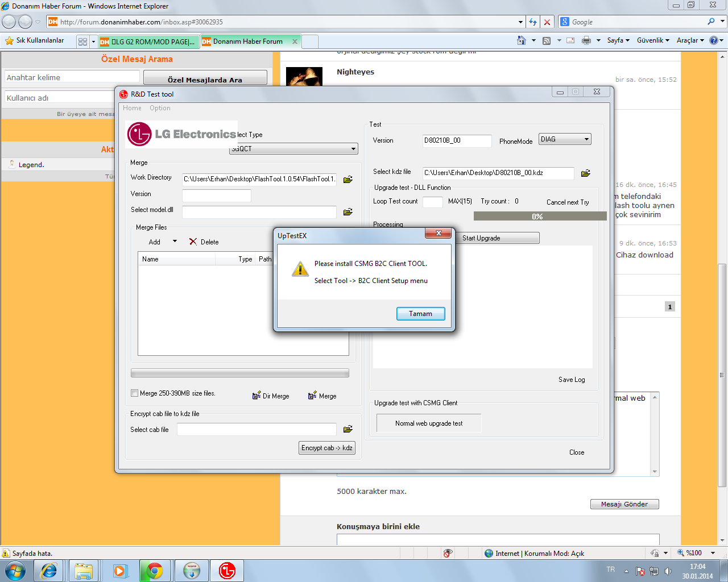This screenshot has width=728, height=582.
Task: Click Save Log button
Action: pos(572,380)
